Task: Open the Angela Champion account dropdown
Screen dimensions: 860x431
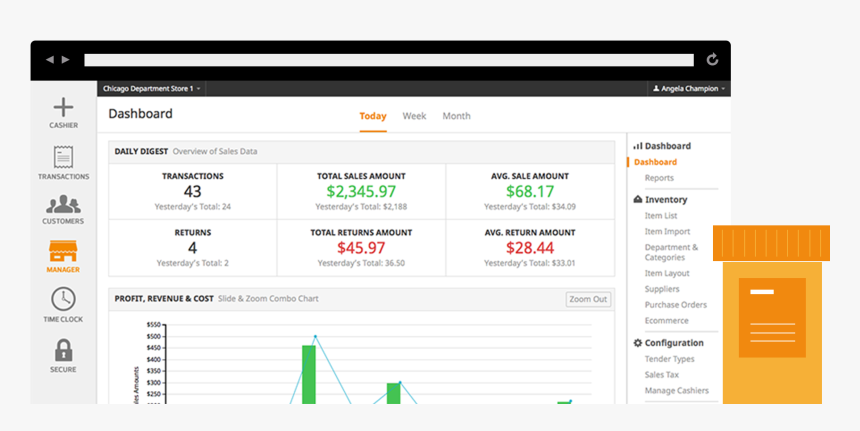Action: coord(689,88)
